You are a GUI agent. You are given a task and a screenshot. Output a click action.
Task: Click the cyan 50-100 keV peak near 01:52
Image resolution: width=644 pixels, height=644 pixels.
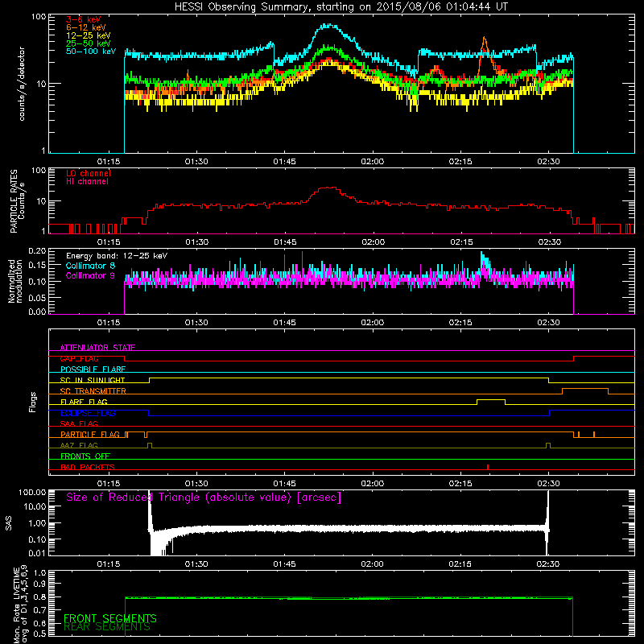pyautogui.click(x=330, y=26)
